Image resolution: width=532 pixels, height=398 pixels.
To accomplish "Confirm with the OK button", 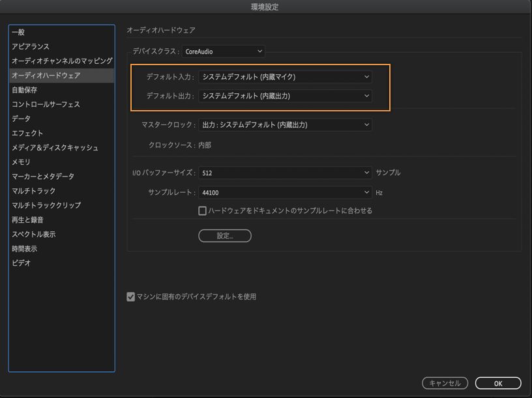I will tap(498, 383).
